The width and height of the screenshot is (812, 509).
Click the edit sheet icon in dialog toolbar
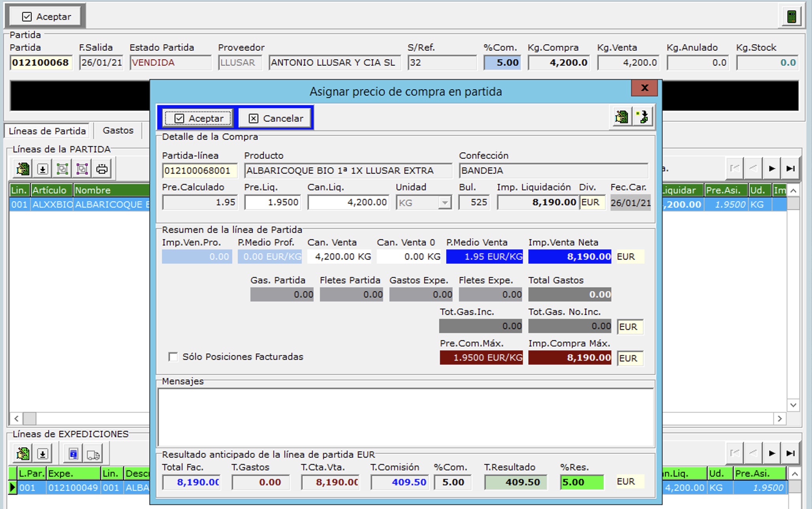[x=621, y=117]
